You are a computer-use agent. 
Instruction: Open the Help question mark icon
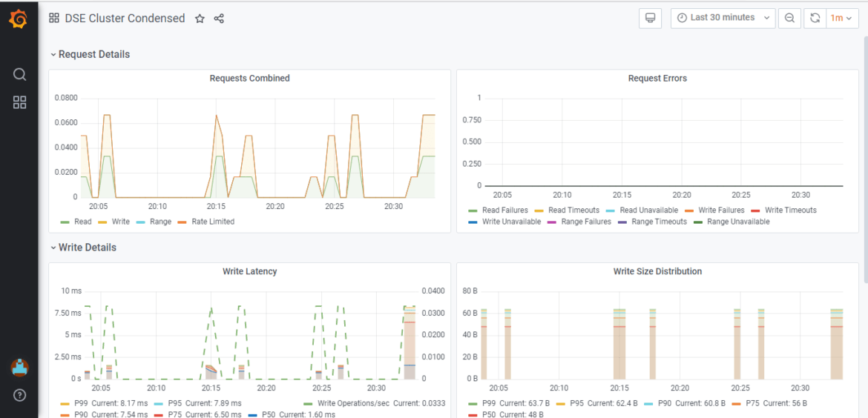[20, 395]
